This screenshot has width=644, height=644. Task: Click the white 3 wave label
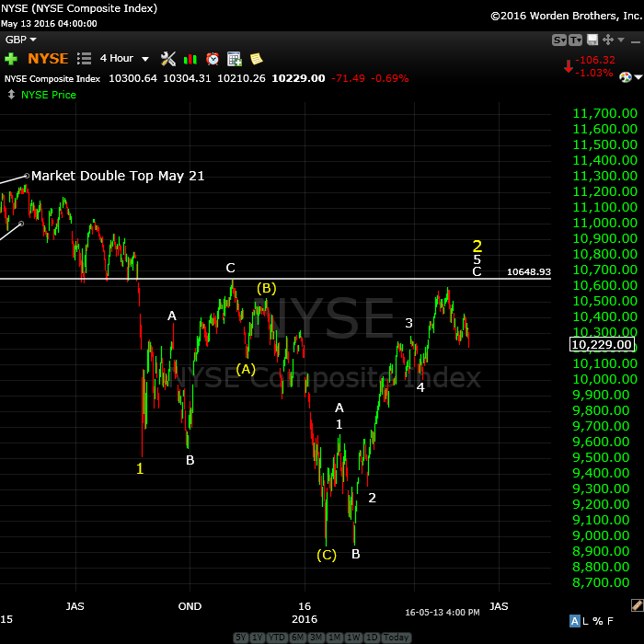click(408, 323)
